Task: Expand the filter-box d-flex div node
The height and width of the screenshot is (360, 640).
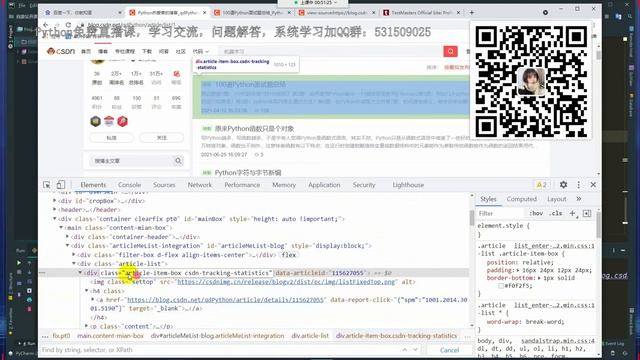Action: (x=74, y=255)
